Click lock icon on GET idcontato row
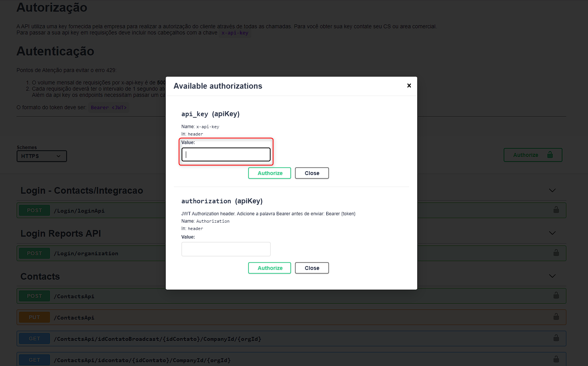This screenshot has height=366, width=588. pyautogui.click(x=556, y=359)
